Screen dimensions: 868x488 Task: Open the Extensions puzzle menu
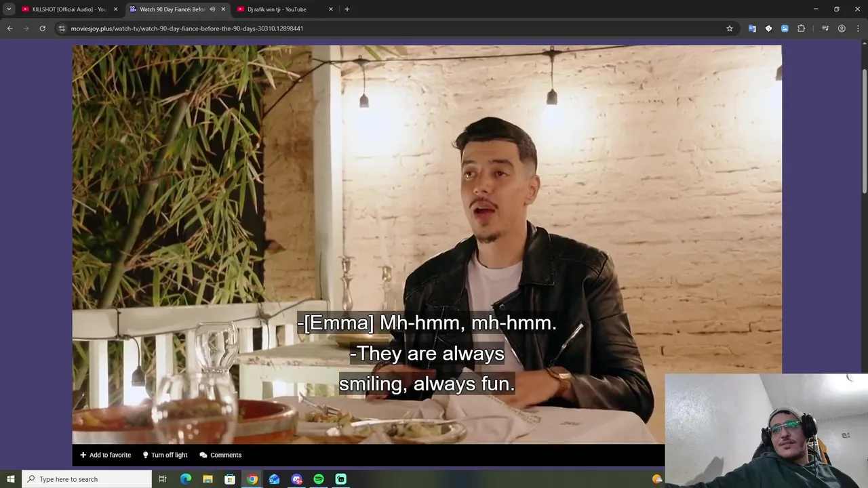point(801,28)
